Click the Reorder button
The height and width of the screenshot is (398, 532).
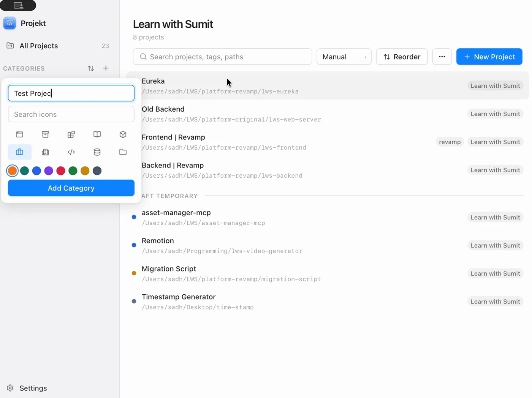tap(402, 57)
